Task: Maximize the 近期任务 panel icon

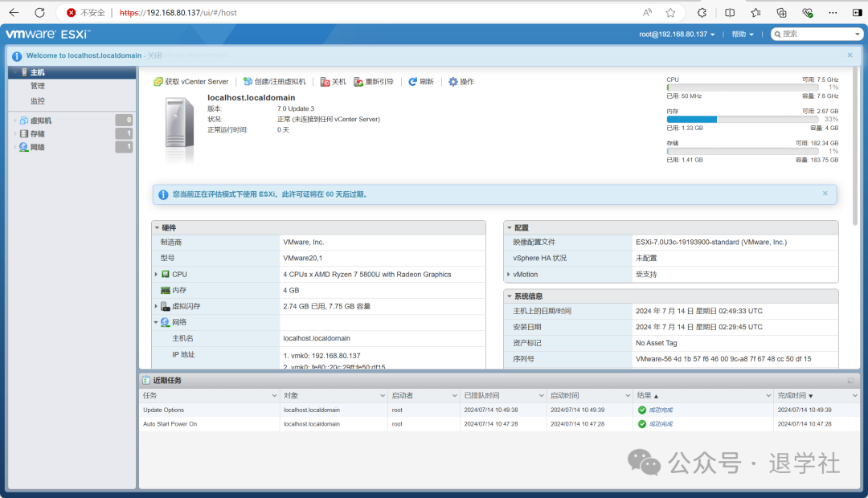Action: 850,381
